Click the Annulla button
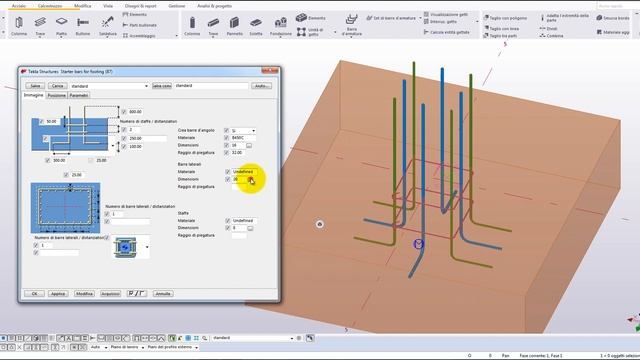 163,293
